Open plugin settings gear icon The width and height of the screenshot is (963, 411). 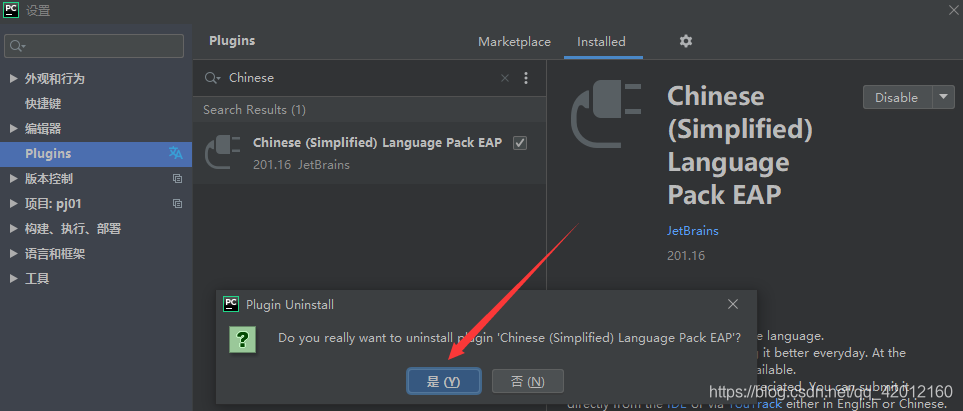pos(686,41)
